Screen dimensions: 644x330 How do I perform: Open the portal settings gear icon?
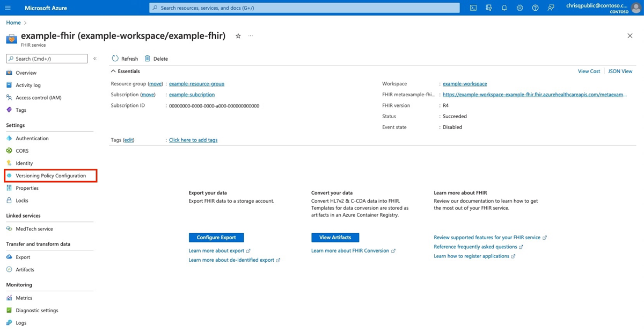click(x=519, y=8)
